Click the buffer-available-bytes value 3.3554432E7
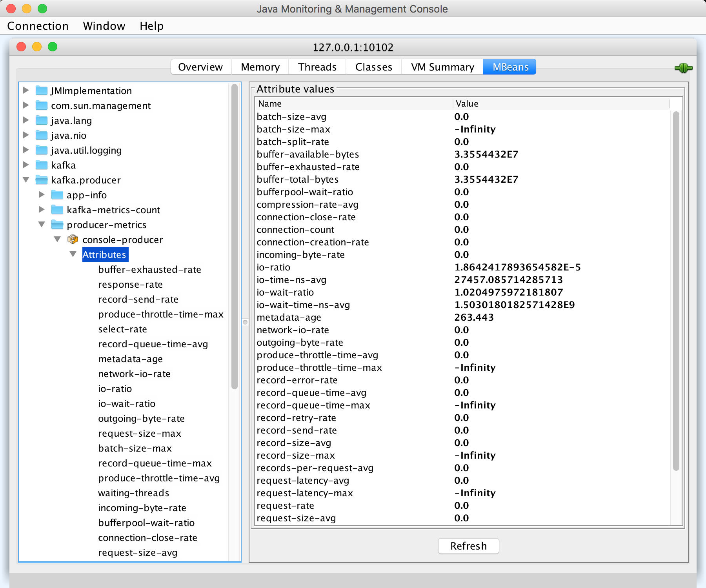 [x=486, y=154]
